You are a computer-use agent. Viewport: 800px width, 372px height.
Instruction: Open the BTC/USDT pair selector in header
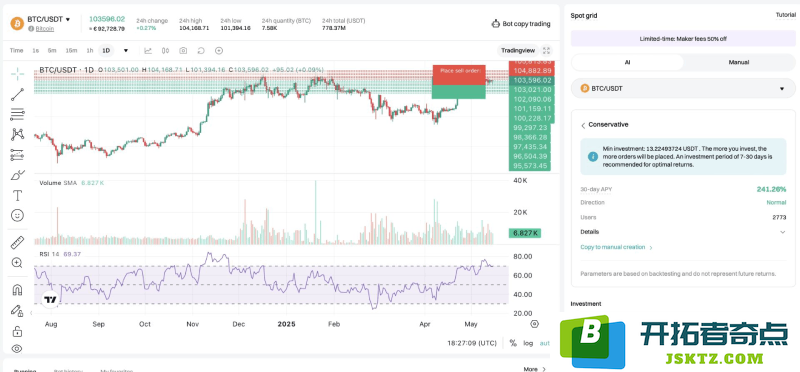pyautogui.click(x=49, y=19)
